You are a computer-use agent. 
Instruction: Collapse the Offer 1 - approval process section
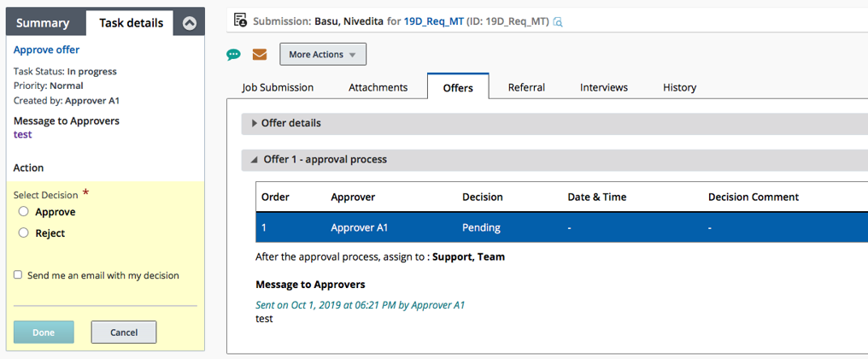(255, 160)
